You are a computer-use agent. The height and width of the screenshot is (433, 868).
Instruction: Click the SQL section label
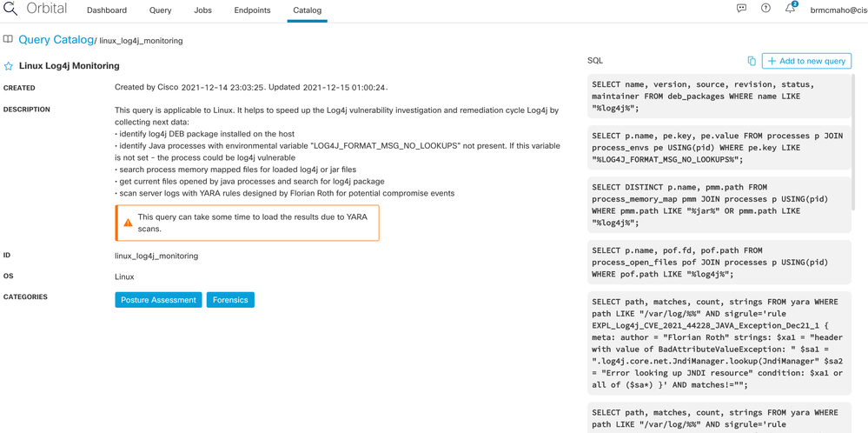tap(595, 61)
